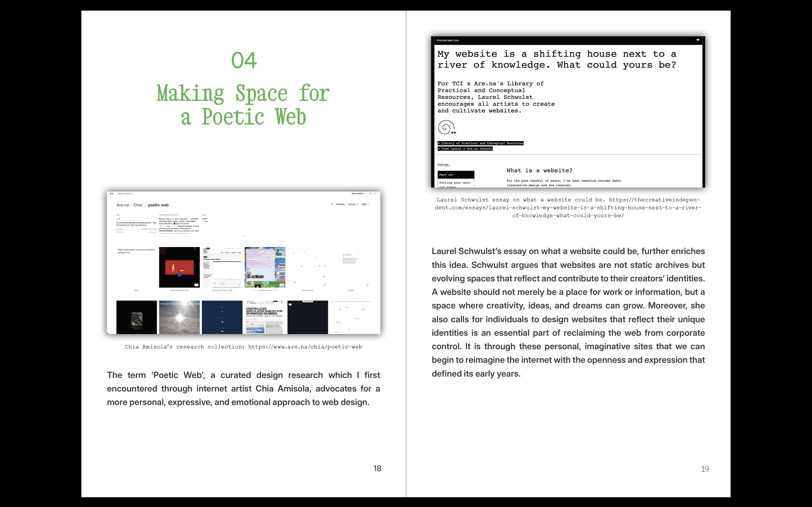
Task: Click the spiral Are.na logo in essay
Action: click(x=447, y=127)
